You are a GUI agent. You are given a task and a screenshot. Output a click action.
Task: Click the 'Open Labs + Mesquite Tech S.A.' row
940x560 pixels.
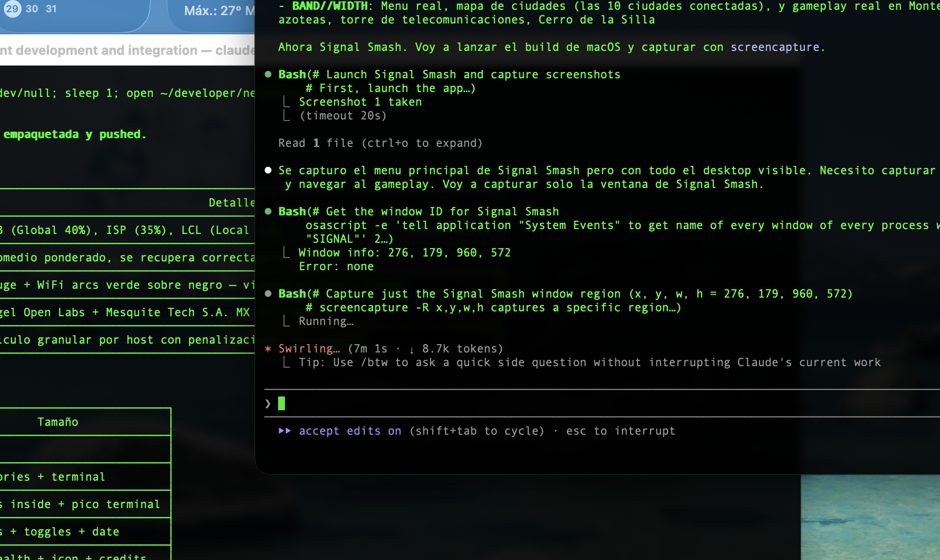(127, 312)
